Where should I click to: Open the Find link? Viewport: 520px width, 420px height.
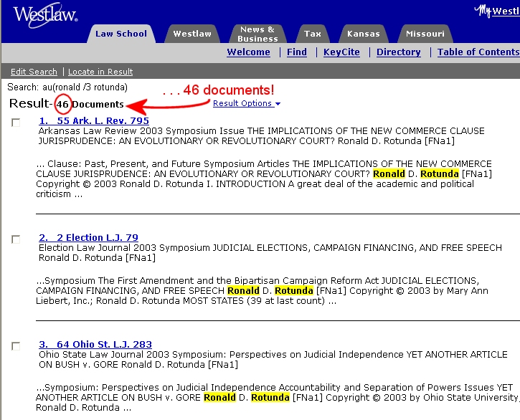coord(297,52)
